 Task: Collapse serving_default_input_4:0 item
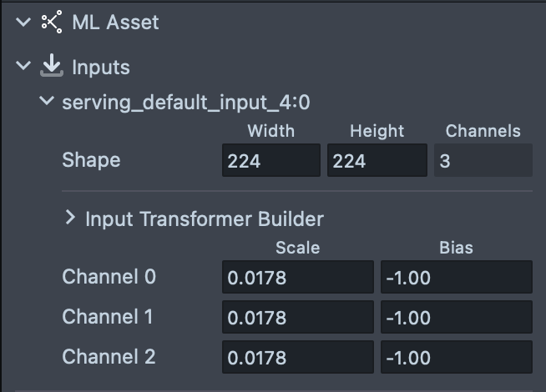click(45, 103)
